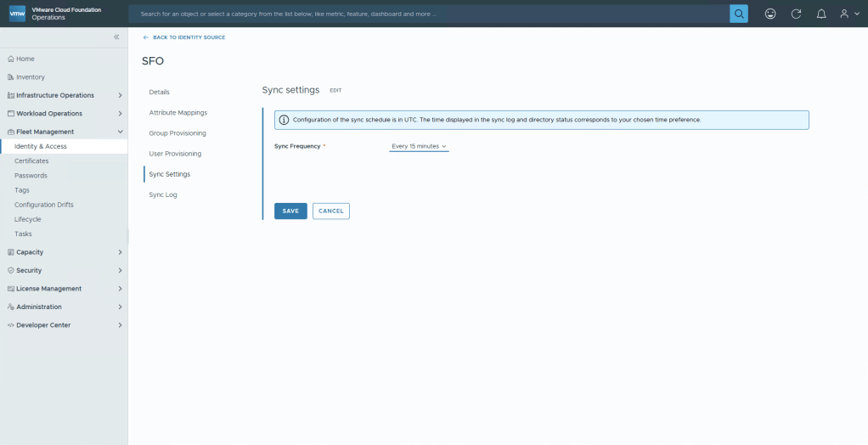This screenshot has height=445, width=868.
Task: Switch to the Sync Log tab
Action: pyautogui.click(x=162, y=194)
